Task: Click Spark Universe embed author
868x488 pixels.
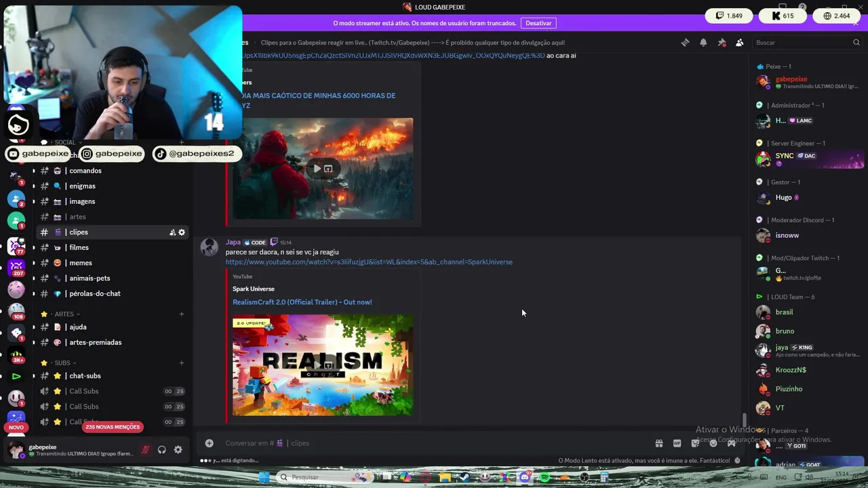Action: pyautogui.click(x=254, y=289)
